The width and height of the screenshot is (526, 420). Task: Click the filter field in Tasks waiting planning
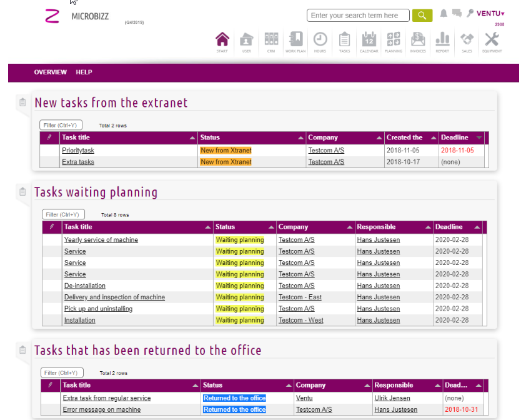tap(63, 214)
